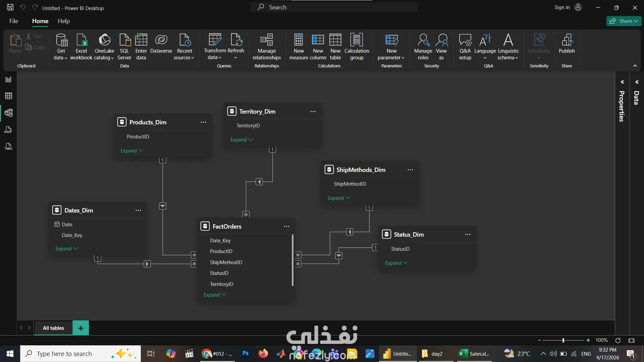Expand the Products_Dim table fields
This screenshot has height=362, width=644.
(x=132, y=151)
